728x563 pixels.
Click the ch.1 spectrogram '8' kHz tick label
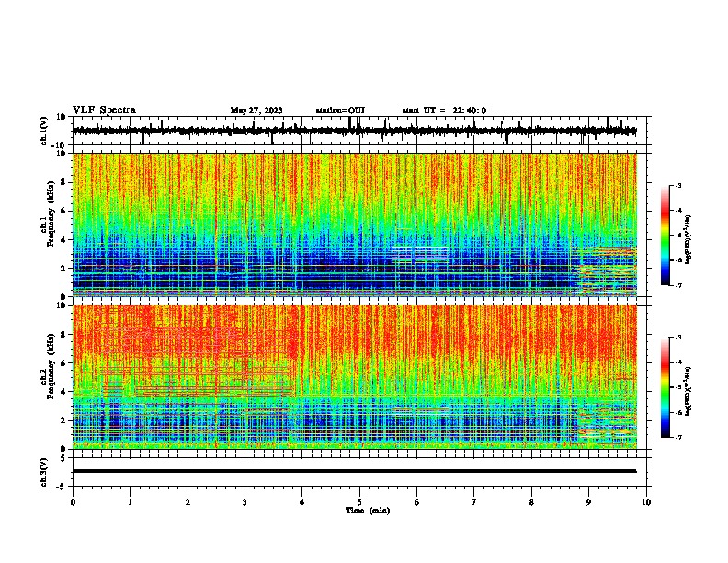(63, 182)
